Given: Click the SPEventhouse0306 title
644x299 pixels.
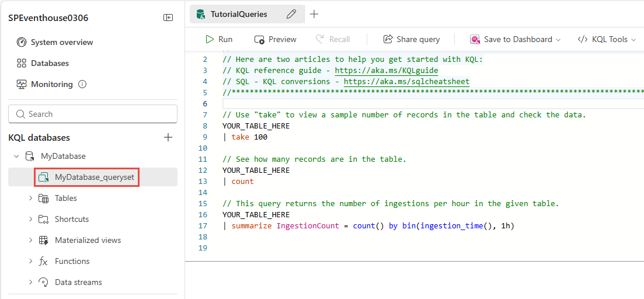Looking at the screenshot, I should 48,18.
